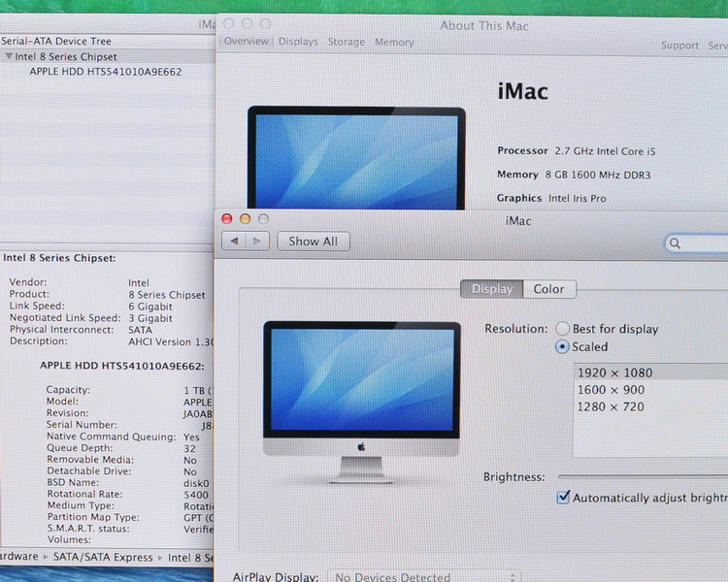Click the iMac image in Displays preferences
The height and width of the screenshot is (582, 728).
coord(361,402)
